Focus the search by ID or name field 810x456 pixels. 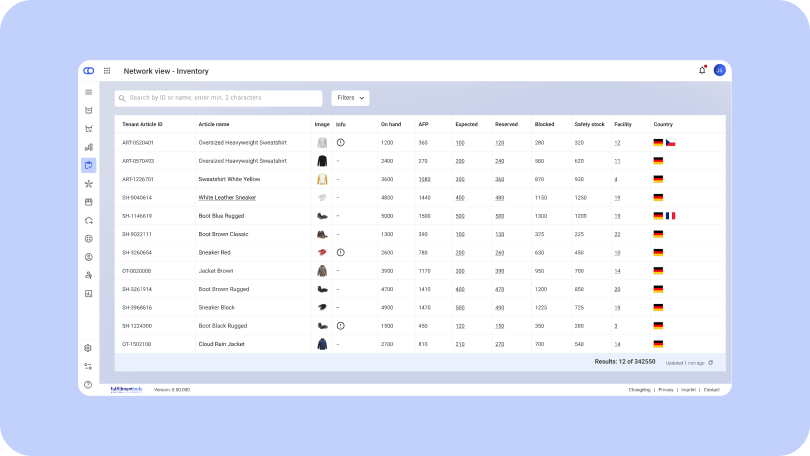coord(219,98)
